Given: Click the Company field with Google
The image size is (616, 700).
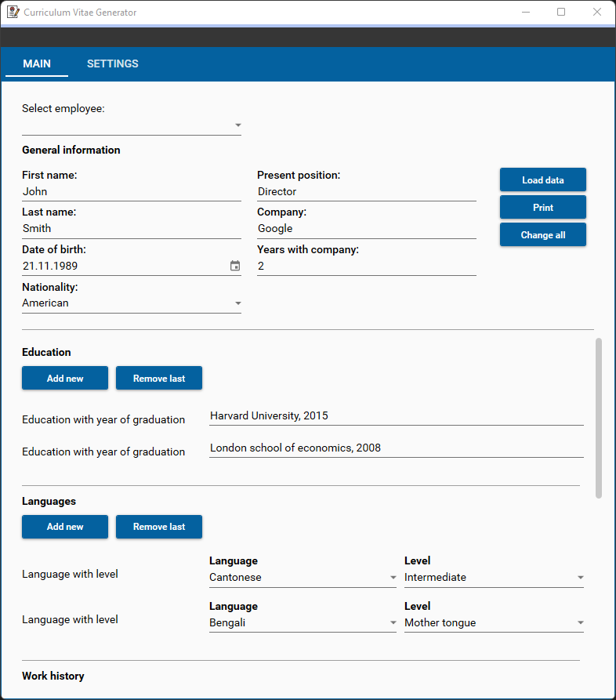Looking at the screenshot, I should [x=367, y=229].
